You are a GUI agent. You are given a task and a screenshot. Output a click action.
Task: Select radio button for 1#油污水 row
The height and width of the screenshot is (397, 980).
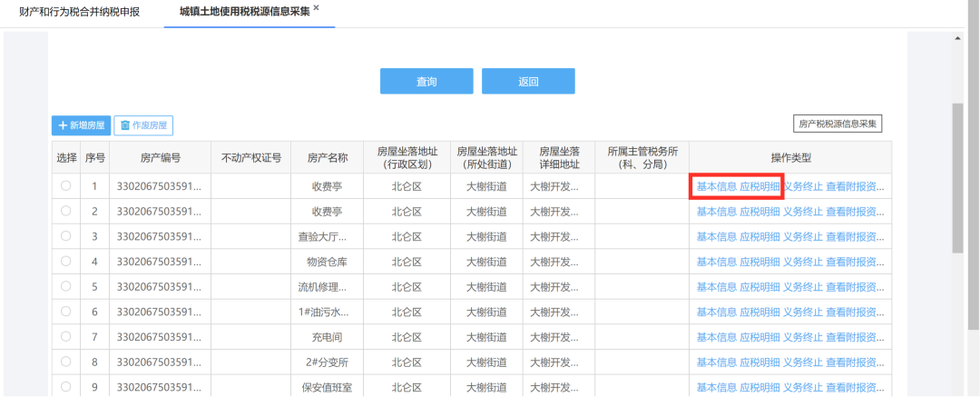(x=65, y=312)
